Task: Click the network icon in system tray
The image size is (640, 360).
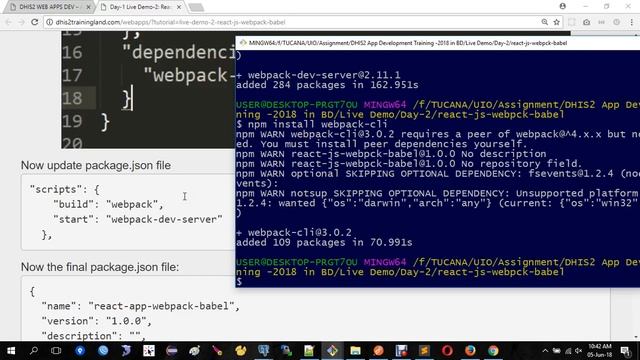Action: pos(568,351)
